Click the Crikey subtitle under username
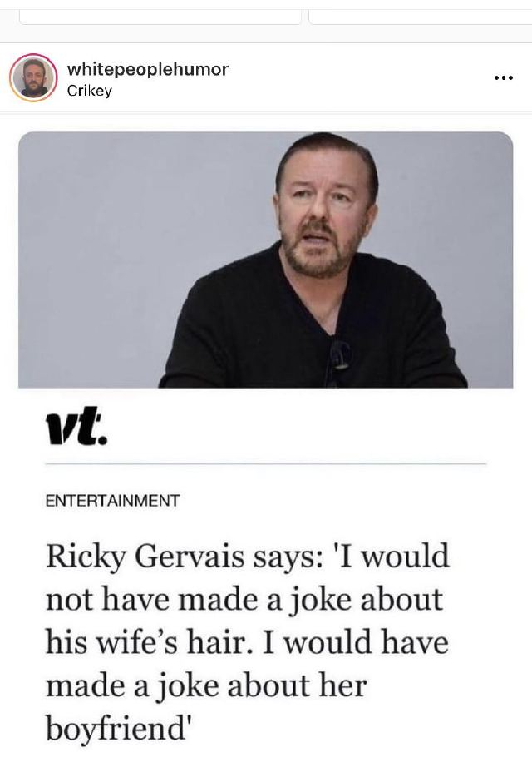This screenshot has height=782, width=532. [89, 91]
